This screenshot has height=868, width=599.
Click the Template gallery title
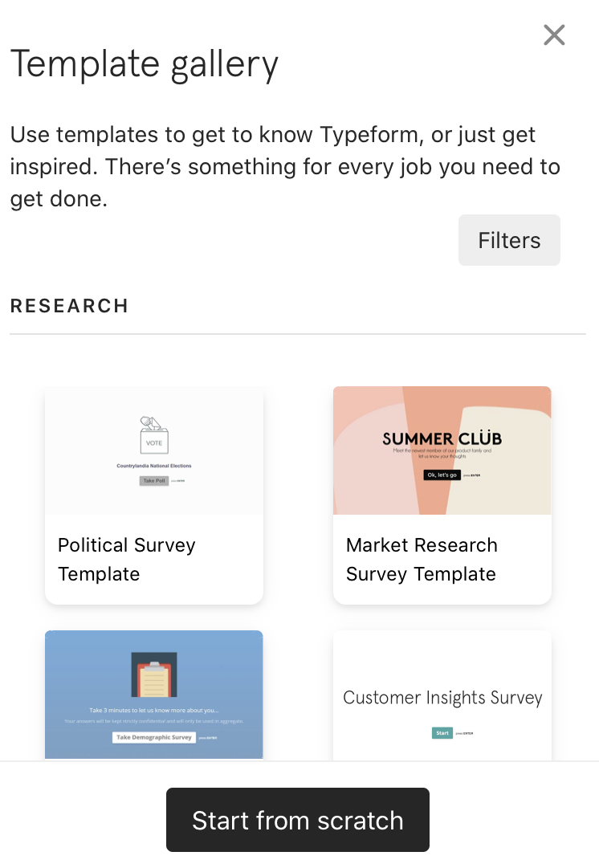click(145, 65)
